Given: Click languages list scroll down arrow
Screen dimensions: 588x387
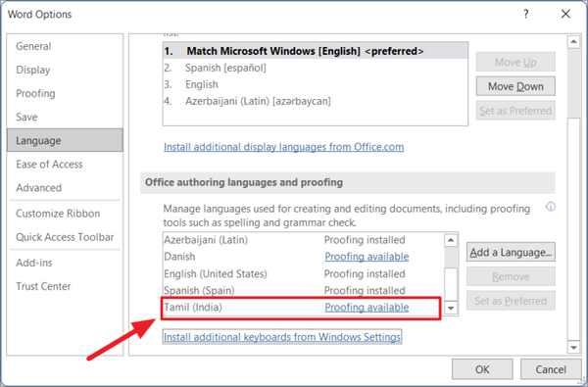Looking at the screenshot, I should click(451, 308).
